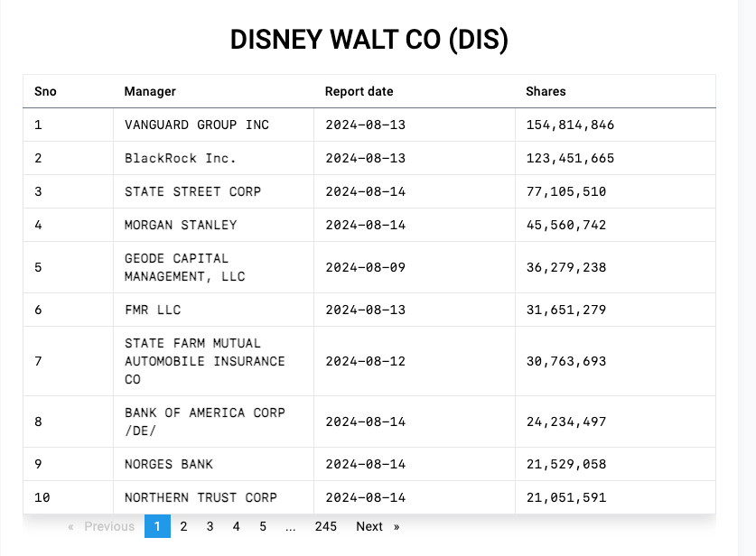Image resolution: width=756 pixels, height=556 pixels.
Task: Click the DISNEY WALT CO (DIS) heading
Action: click(x=369, y=40)
